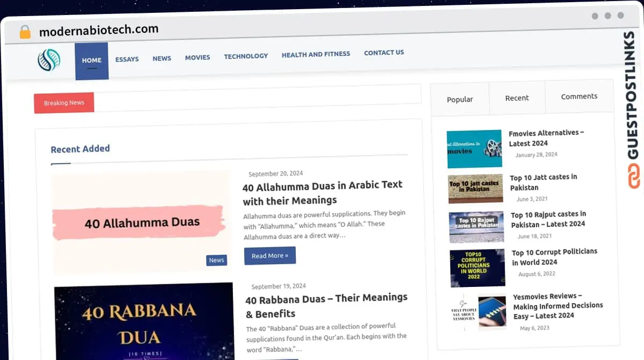Open the 40 Rabbana Dua thumbnail
The image size is (644, 360).
144,321
